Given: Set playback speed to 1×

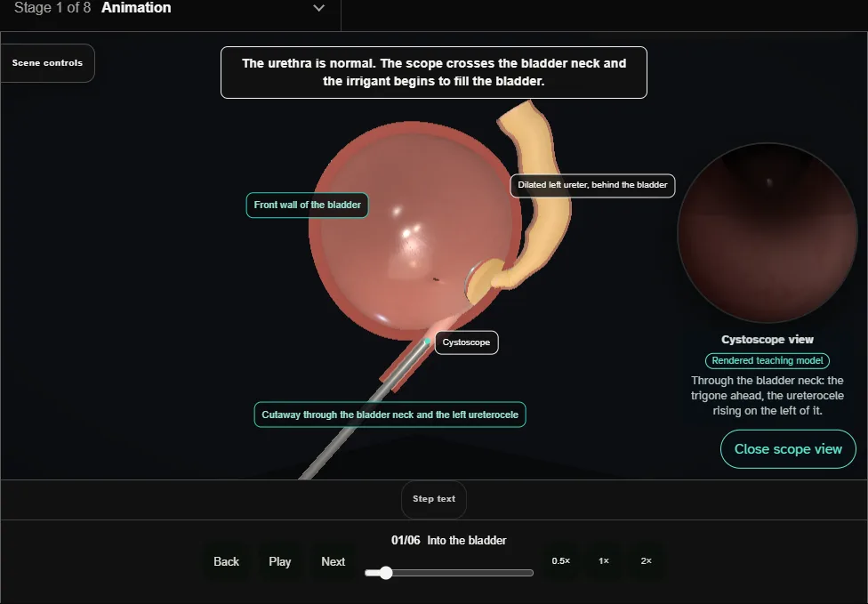Looking at the screenshot, I should tap(604, 560).
